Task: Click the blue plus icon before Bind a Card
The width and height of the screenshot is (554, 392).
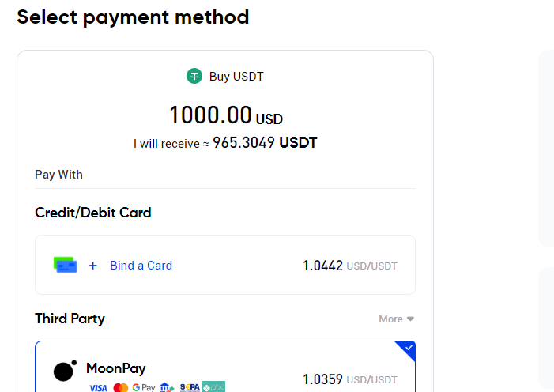Action: pyautogui.click(x=93, y=266)
